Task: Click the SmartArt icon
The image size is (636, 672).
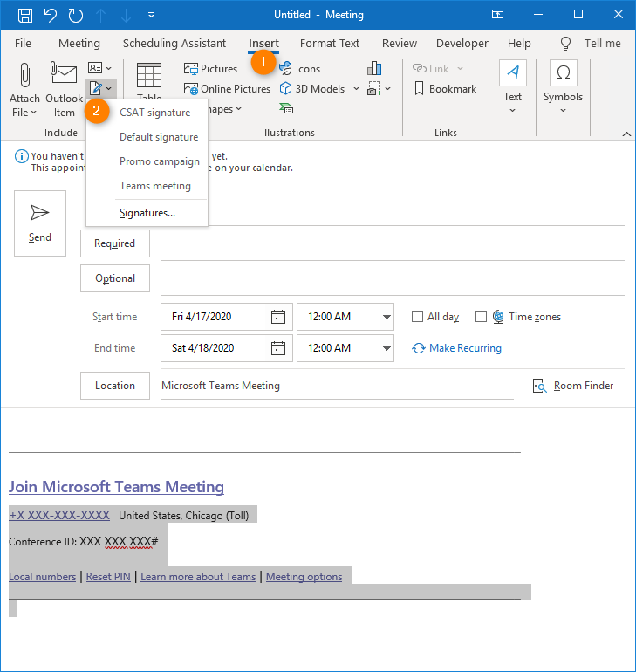Action: click(x=286, y=108)
